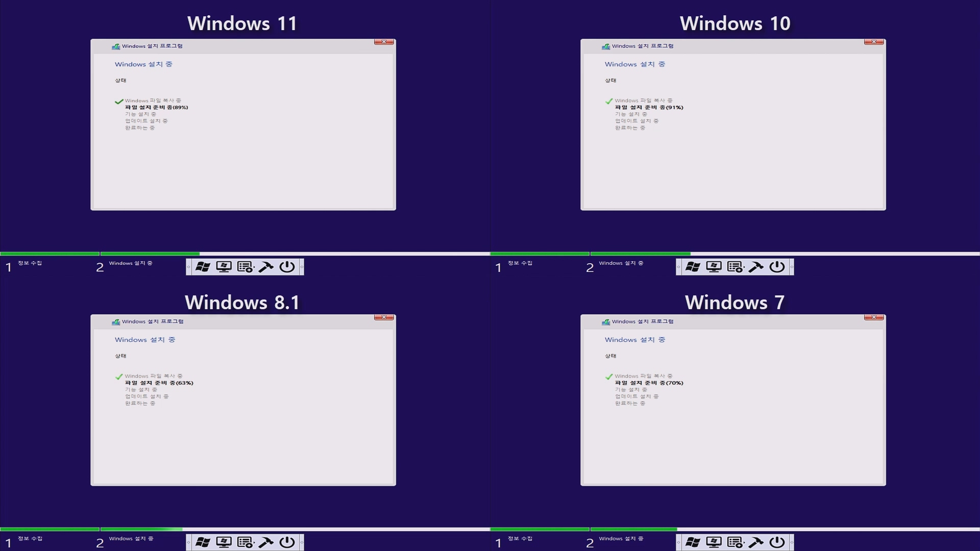
Task: Click the left grip handle of the Windows 11 toolbar
Action: 188,267
